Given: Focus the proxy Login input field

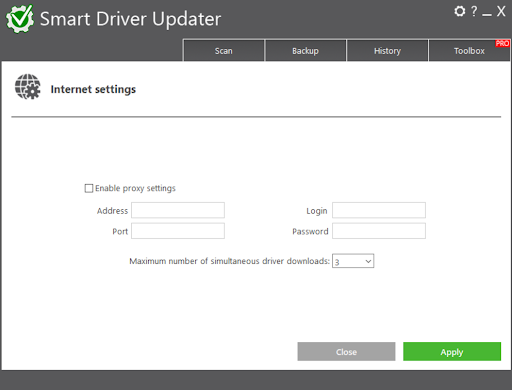Looking at the screenshot, I should click(x=379, y=210).
